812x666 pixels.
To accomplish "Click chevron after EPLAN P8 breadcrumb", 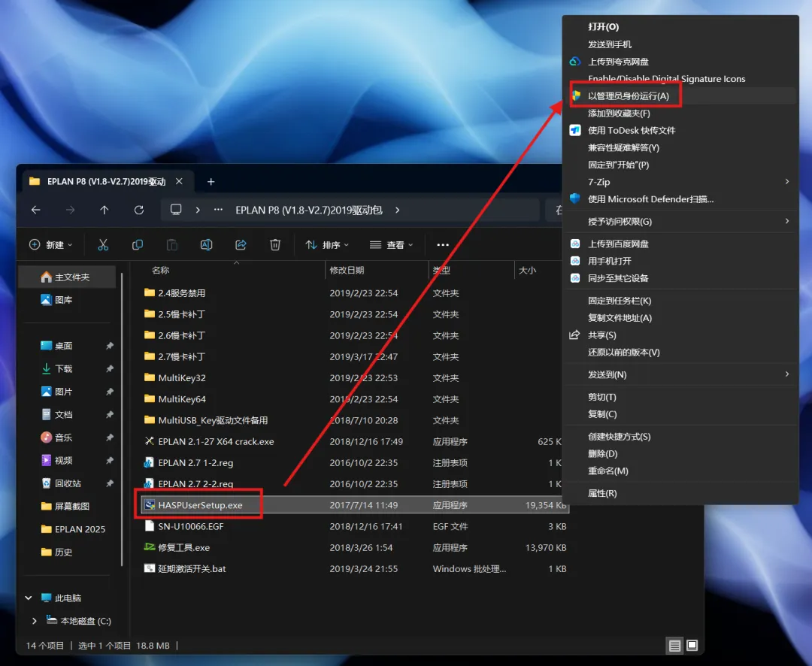I will click(x=397, y=210).
